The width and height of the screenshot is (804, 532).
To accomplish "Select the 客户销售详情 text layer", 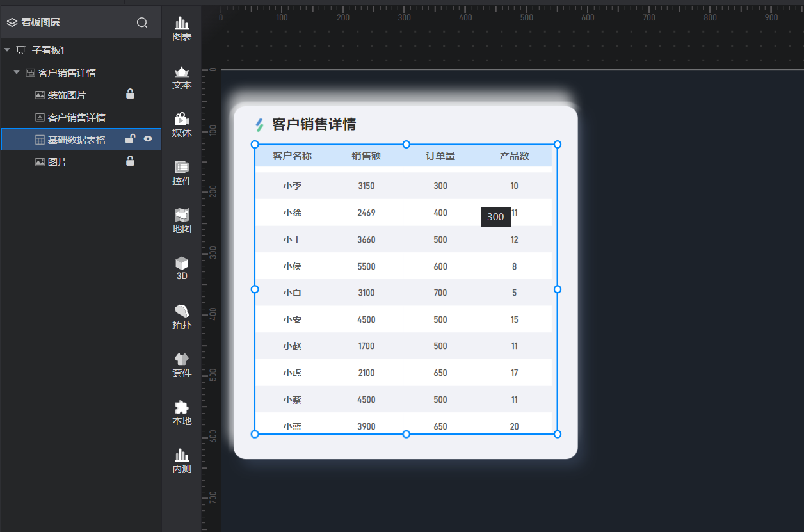I will 76,118.
